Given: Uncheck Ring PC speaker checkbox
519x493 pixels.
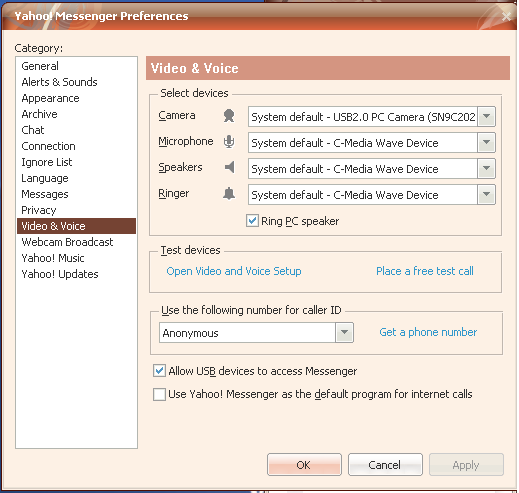Looking at the screenshot, I should 252,221.
